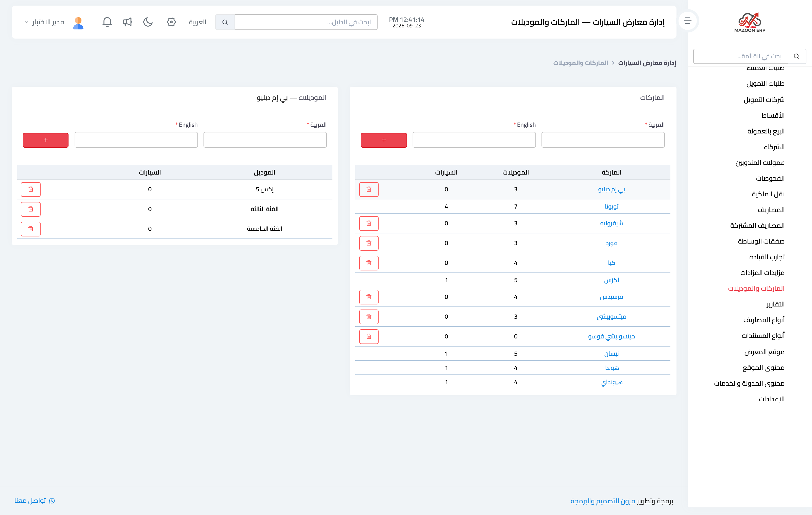Image resolution: width=812 pixels, height=515 pixels.
Task: Delete the الفئة الخامسة model
Action: point(31,229)
